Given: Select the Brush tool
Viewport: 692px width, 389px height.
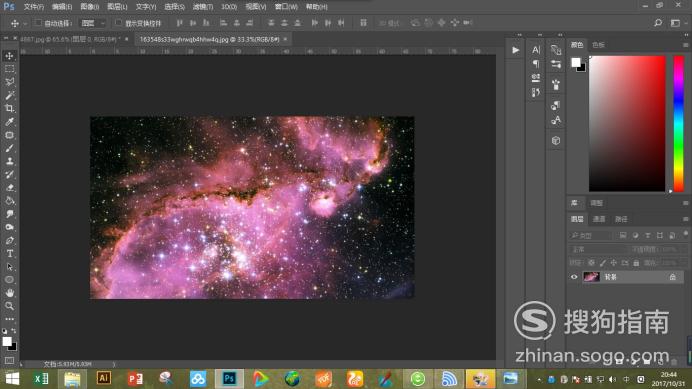Looking at the screenshot, I should pyautogui.click(x=9, y=148).
